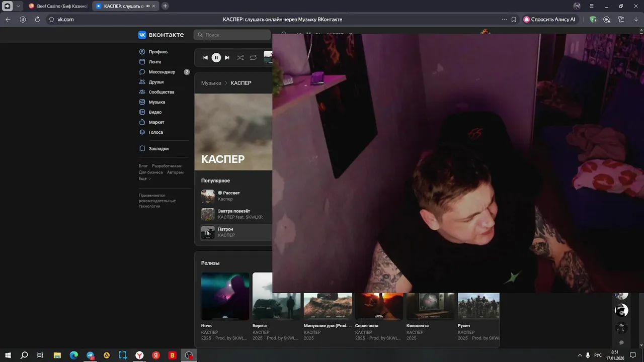Open the media playback control icon
The width and height of the screenshot is (644, 362).
607,20
